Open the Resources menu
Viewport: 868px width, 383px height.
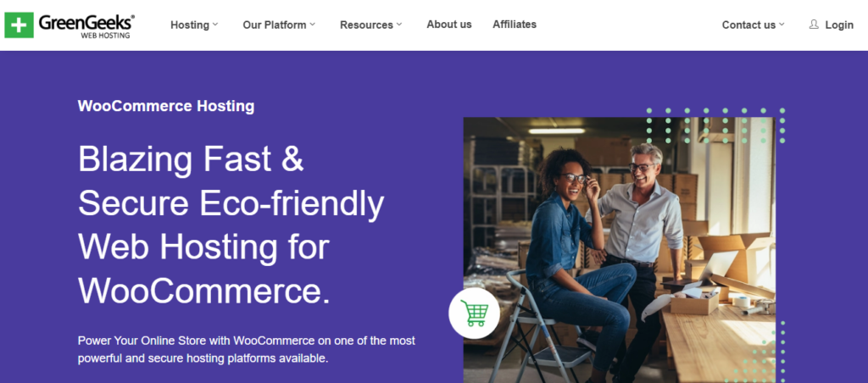[x=366, y=25]
